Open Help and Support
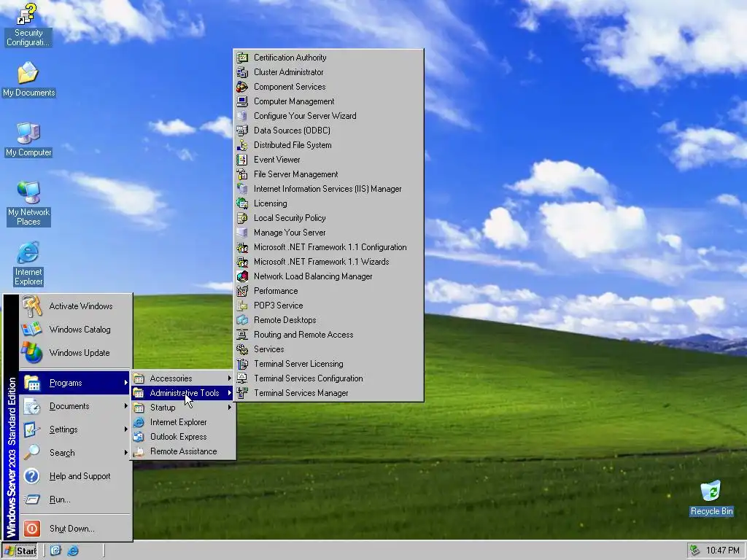Screen dimensions: 747x560 (75, 476)
